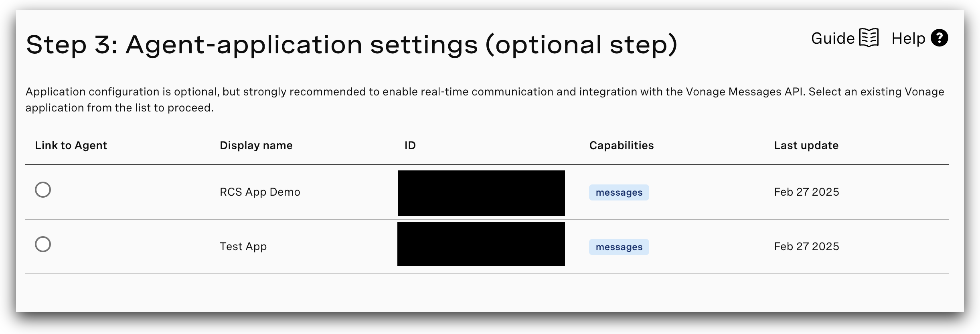Click the Last update column header
The height and width of the screenshot is (334, 980).
click(806, 146)
